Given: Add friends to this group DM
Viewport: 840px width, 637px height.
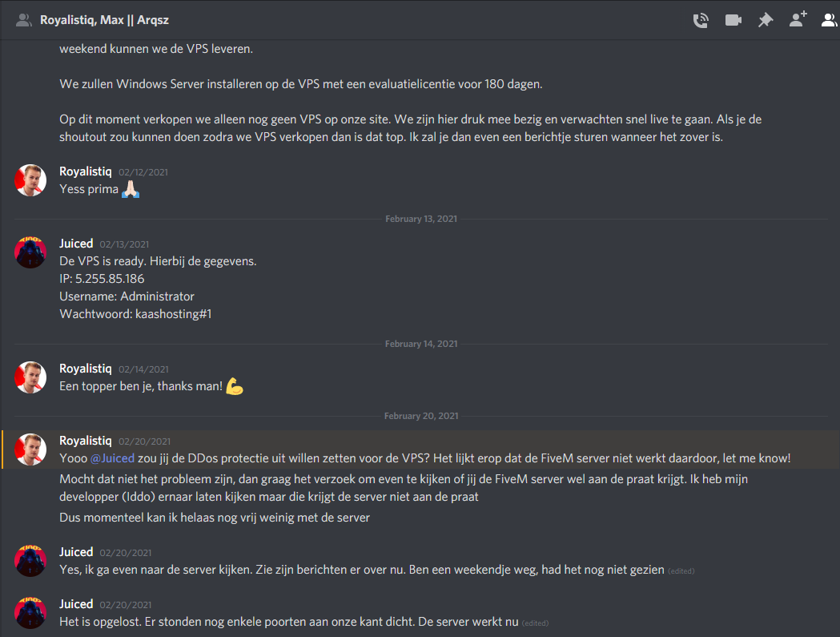Looking at the screenshot, I should click(798, 20).
